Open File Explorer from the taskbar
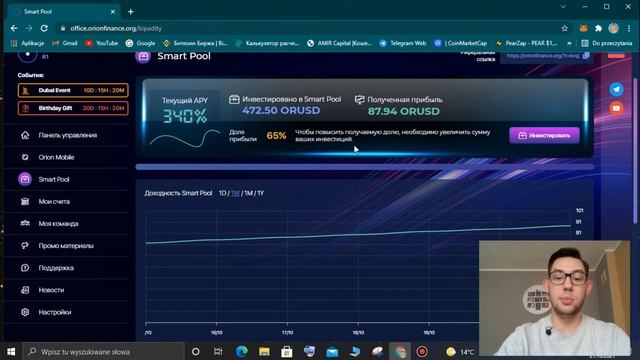This screenshot has width=640, height=360. point(264,351)
